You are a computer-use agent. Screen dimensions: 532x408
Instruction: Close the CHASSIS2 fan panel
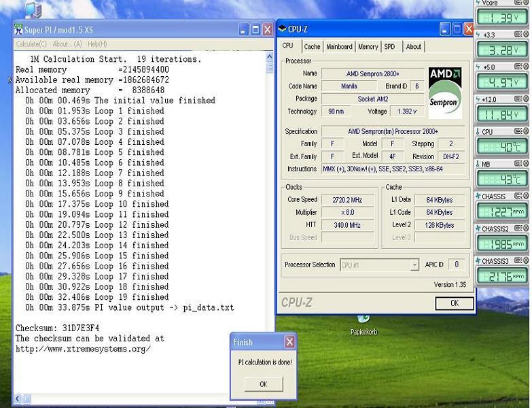click(x=526, y=228)
